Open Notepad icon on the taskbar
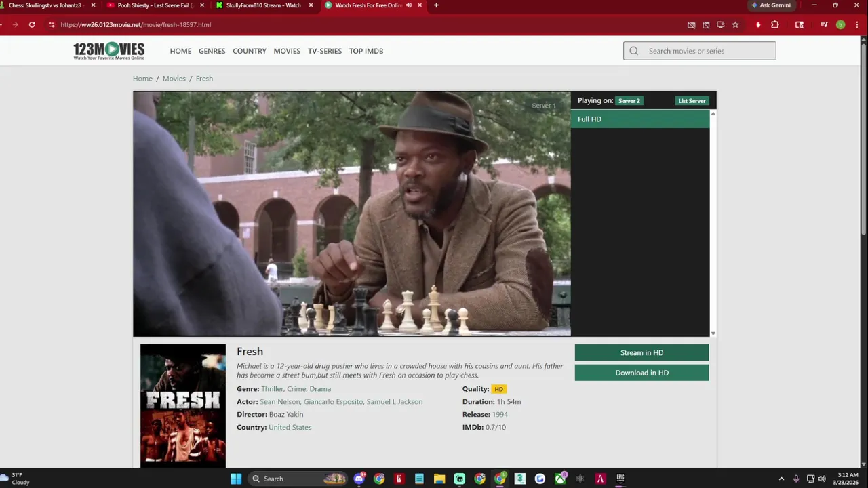 (x=419, y=479)
